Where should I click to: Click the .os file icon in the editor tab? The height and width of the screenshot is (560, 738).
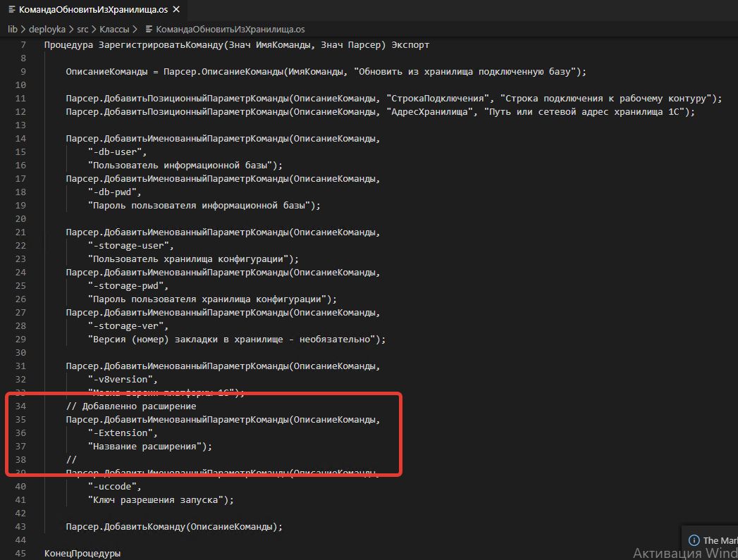click(x=11, y=11)
